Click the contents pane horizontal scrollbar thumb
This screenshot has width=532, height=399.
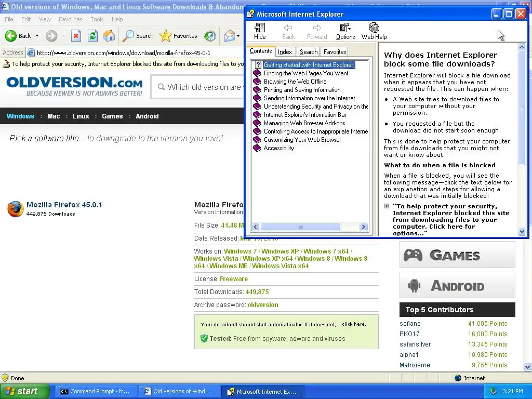coord(300,227)
